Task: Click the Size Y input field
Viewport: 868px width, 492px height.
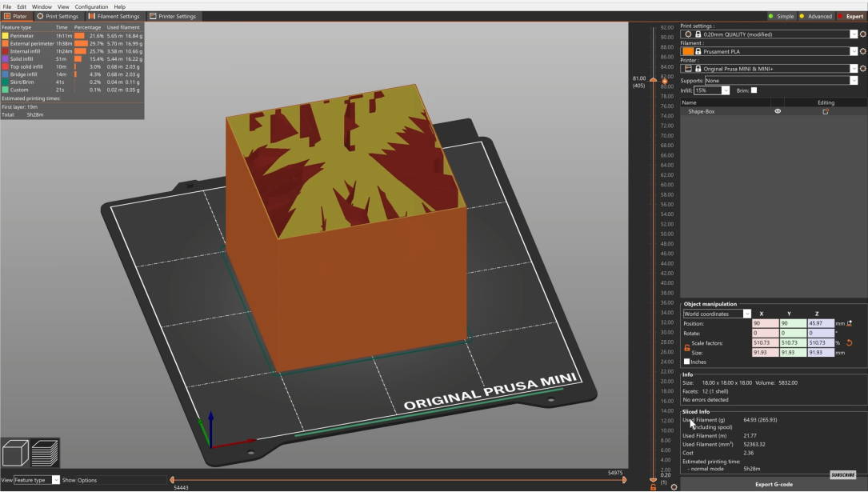Action: [x=793, y=352]
